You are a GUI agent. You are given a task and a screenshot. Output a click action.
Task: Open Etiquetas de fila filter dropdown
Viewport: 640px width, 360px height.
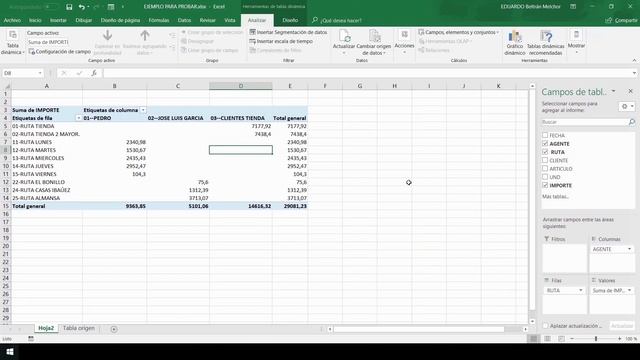[x=78, y=118]
